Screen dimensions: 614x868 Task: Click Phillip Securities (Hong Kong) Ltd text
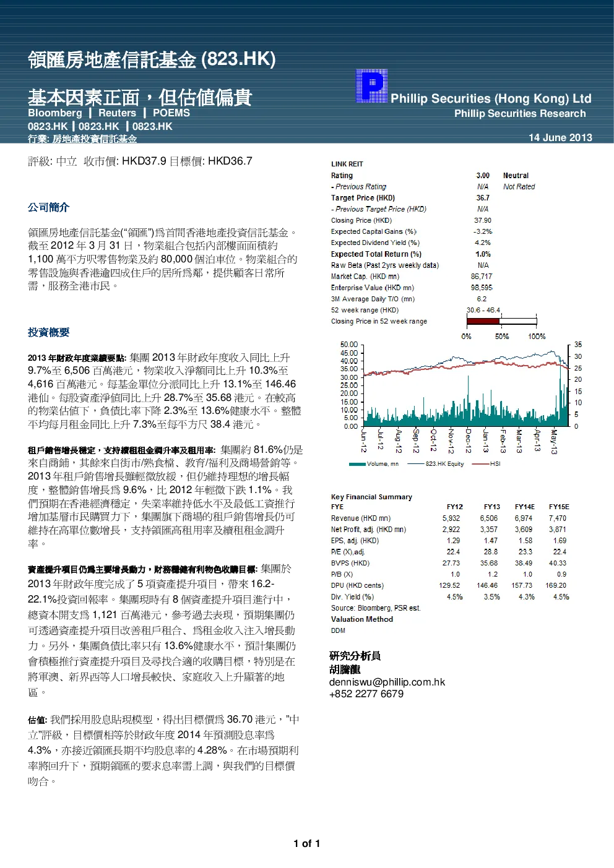(x=491, y=98)
